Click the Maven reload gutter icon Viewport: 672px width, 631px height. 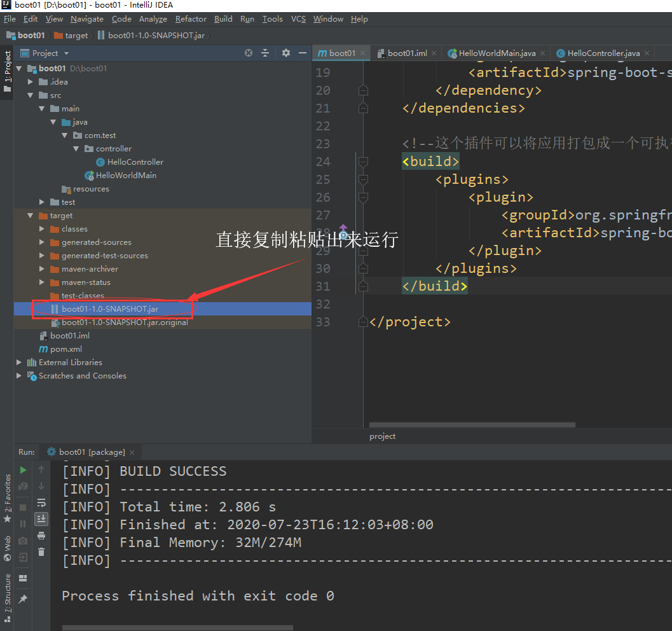click(343, 232)
